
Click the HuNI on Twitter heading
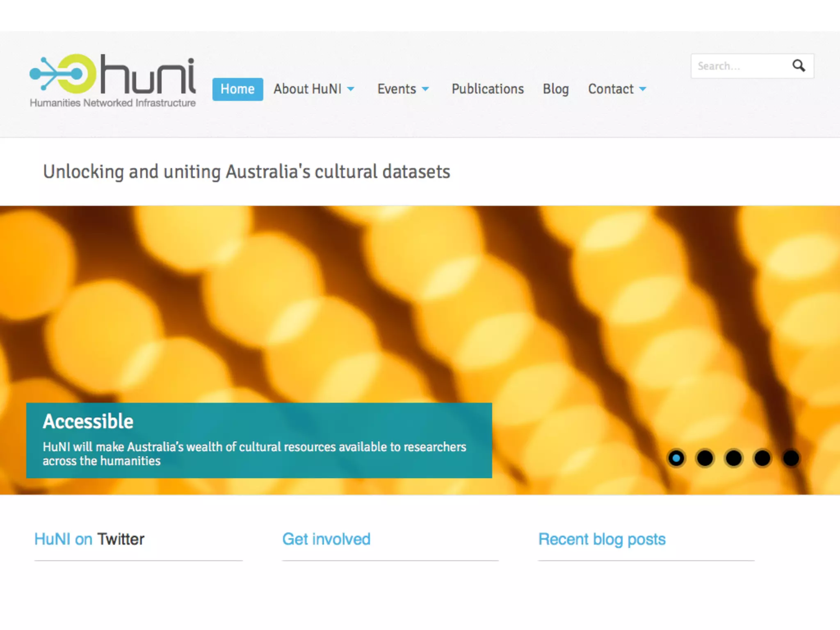(89, 539)
